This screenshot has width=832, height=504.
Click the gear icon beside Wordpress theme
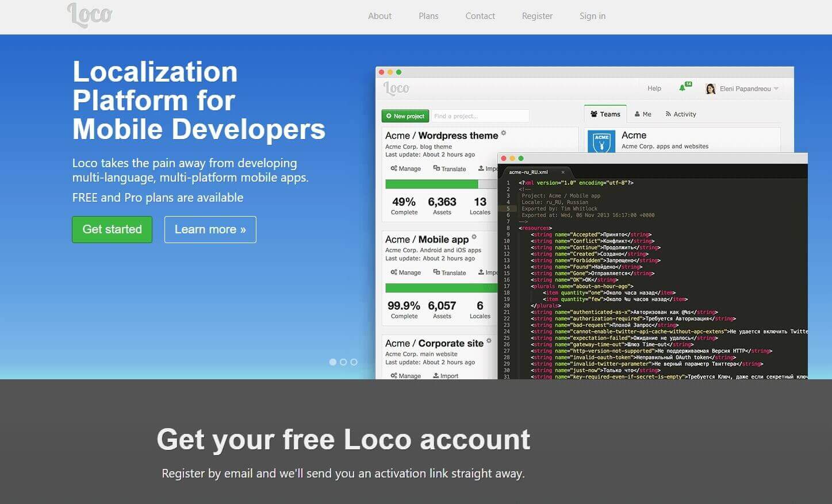pos(504,133)
